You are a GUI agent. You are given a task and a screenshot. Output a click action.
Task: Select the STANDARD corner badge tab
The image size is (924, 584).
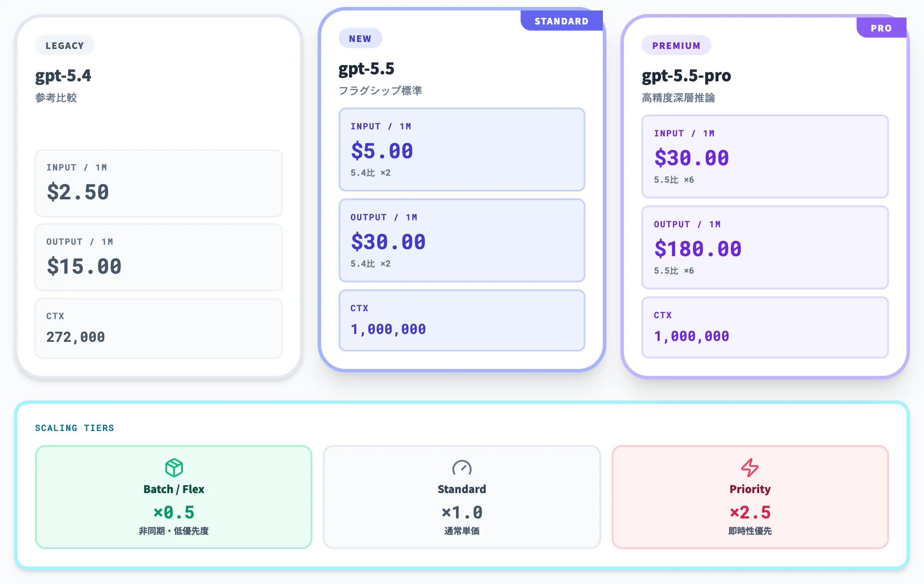[561, 21]
